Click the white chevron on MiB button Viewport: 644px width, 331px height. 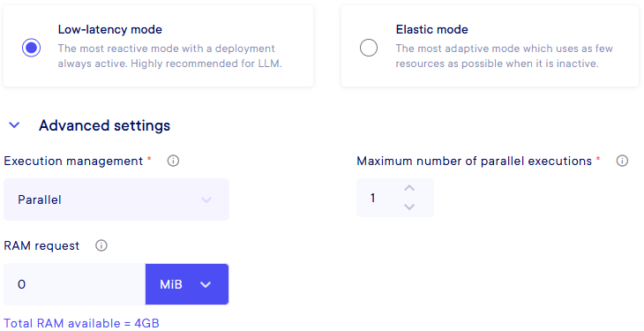click(206, 284)
